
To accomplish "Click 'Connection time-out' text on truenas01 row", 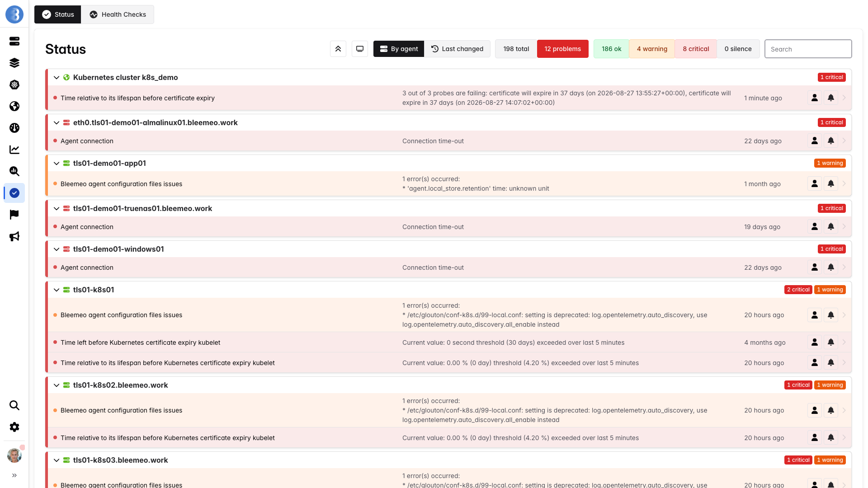I will pyautogui.click(x=433, y=227).
